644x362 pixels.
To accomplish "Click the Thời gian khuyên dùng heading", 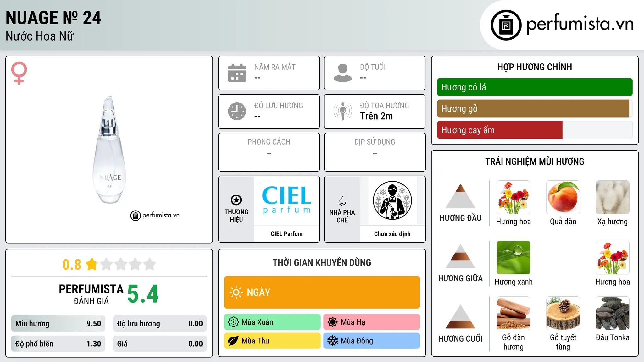I will [322, 262].
